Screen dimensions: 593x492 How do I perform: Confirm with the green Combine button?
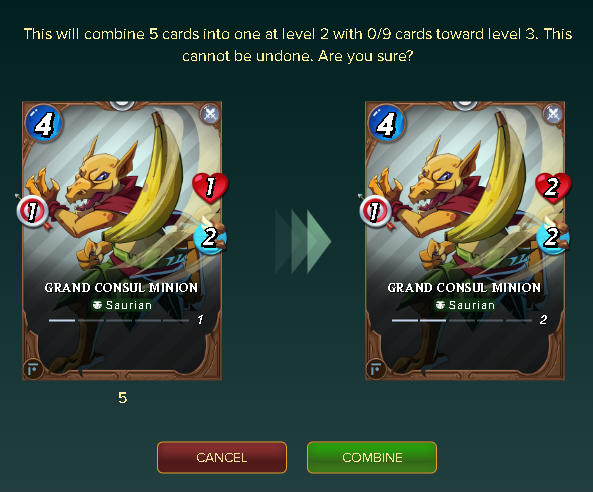pos(372,457)
